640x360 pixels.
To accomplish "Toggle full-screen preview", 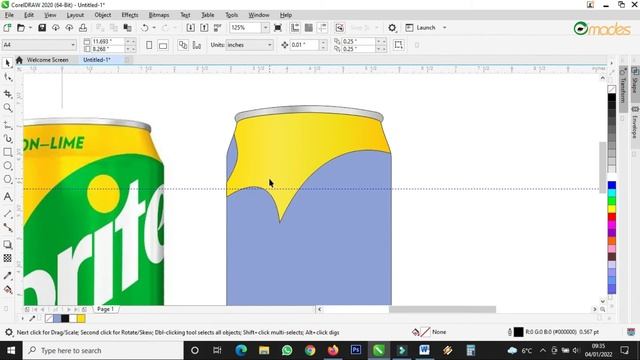I will point(278,28).
